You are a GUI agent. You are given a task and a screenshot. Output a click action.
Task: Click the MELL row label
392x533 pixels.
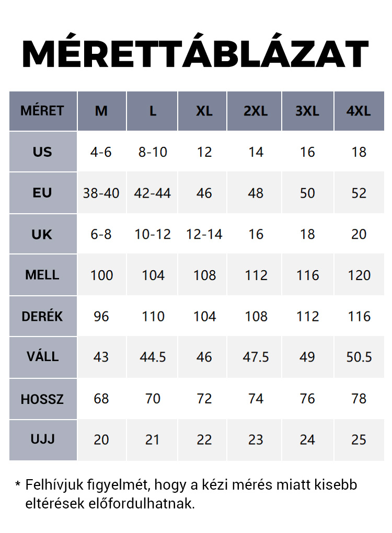click(43, 275)
